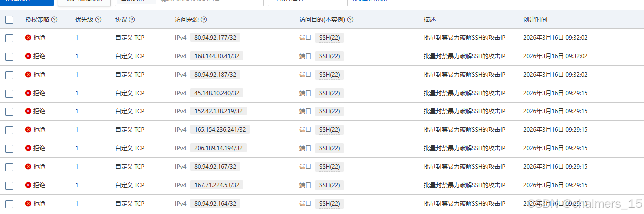
Task: Check the box for rule 168.144.30.41/32
Action: coord(9,57)
